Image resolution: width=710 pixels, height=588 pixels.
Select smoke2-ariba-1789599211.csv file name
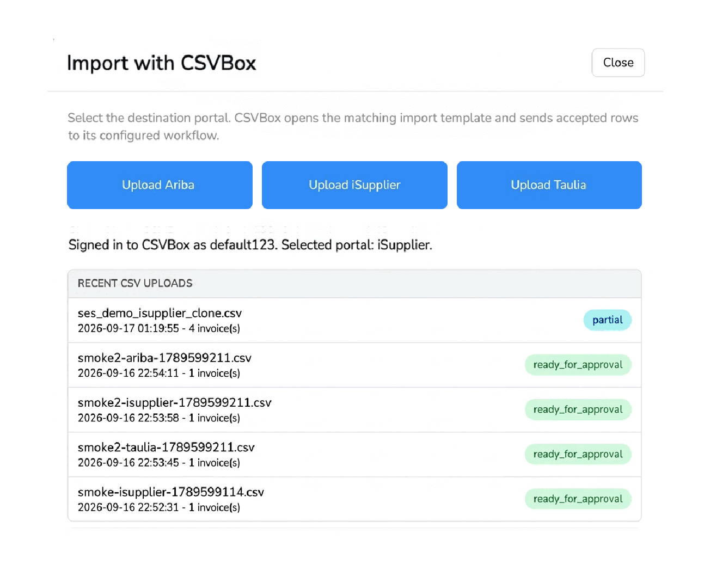[x=164, y=358]
